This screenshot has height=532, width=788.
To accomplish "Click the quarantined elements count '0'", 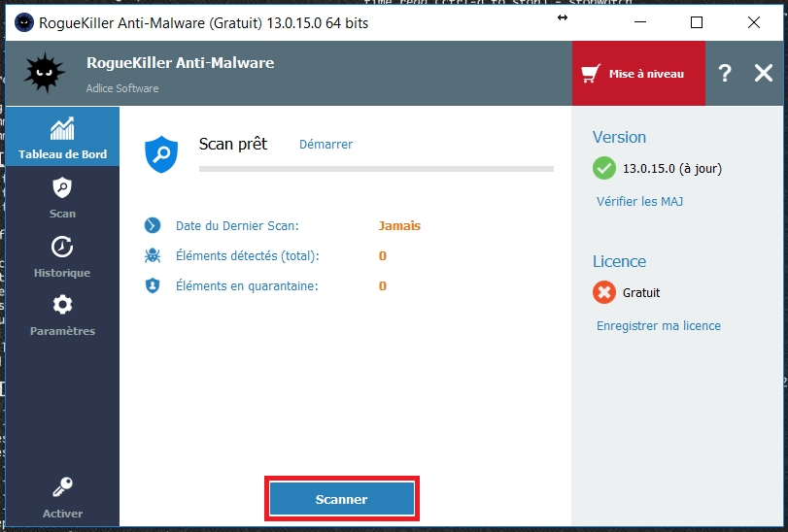I will pyautogui.click(x=383, y=286).
